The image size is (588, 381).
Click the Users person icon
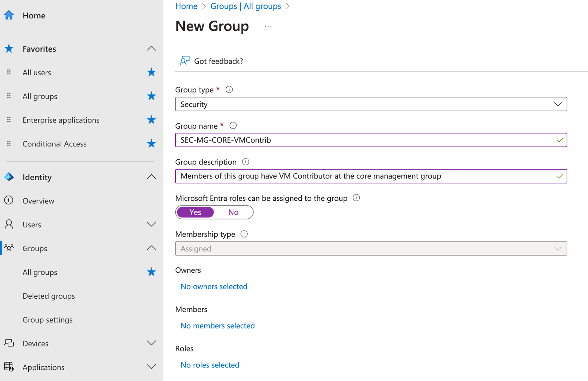pos(9,224)
